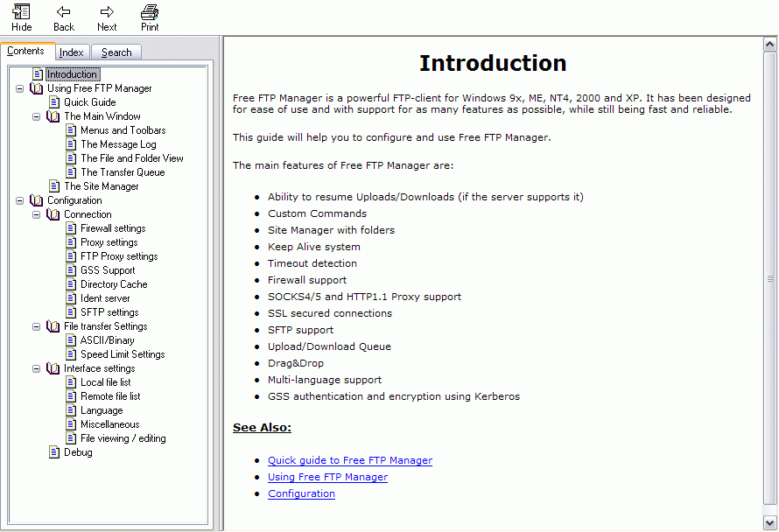This screenshot has width=779, height=532.
Task: Collapse the Interface settings node
Action: tap(37, 368)
